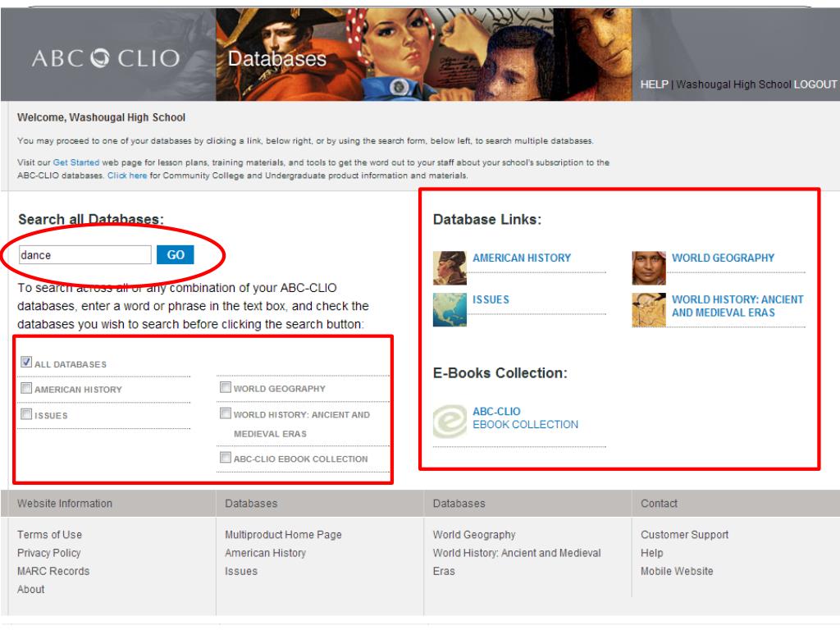Open the World Geography face thumbnail
The width and height of the screenshot is (840, 630).
[x=649, y=268]
